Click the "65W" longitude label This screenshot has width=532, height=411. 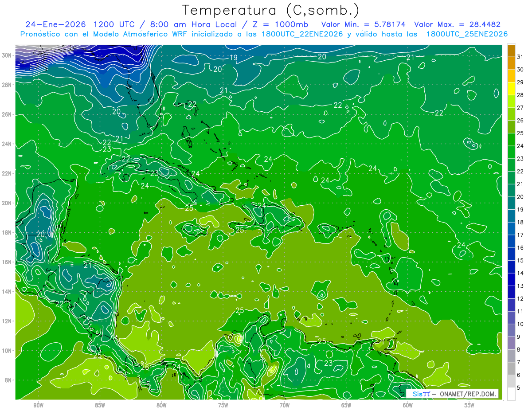[x=346, y=405]
